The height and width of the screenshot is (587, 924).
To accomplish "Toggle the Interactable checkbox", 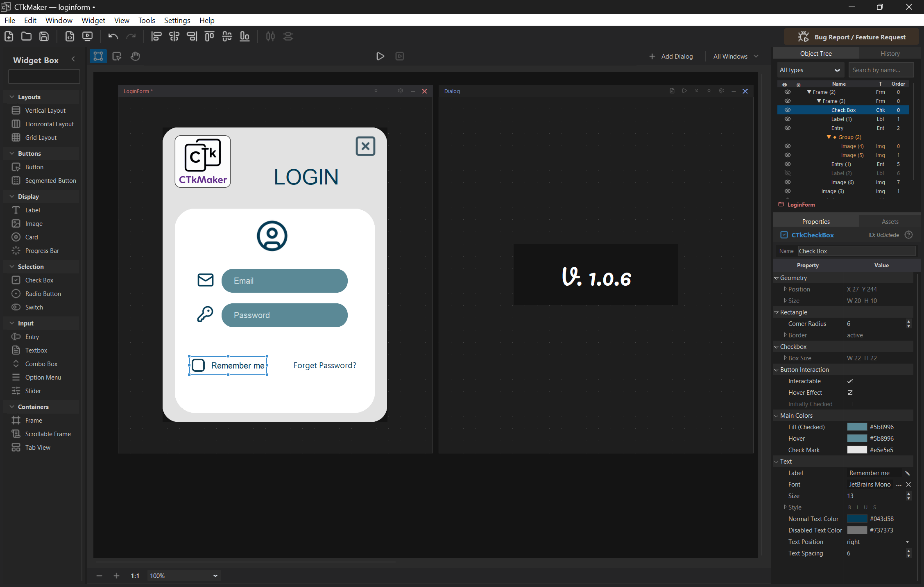I will pyautogui.click(x=850, y=381).
